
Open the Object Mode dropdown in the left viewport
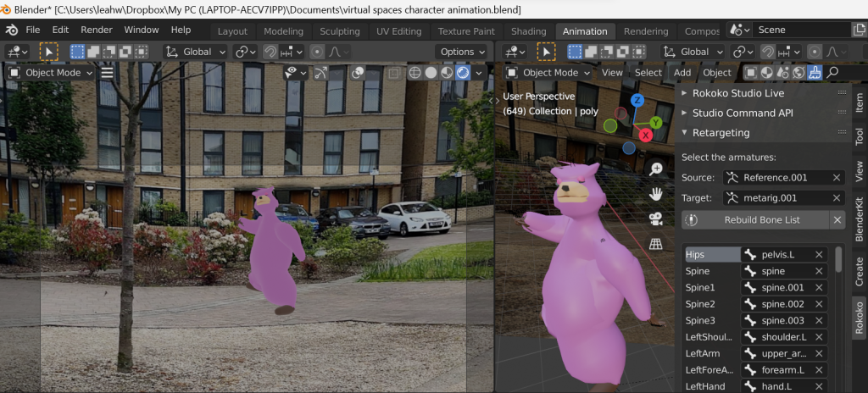[x=49, y=73]
